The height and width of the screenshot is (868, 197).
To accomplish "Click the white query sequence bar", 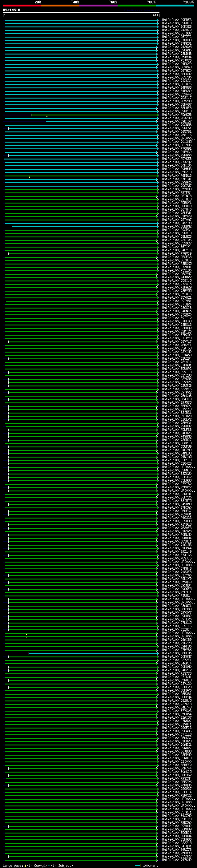I will click(81, 13).
